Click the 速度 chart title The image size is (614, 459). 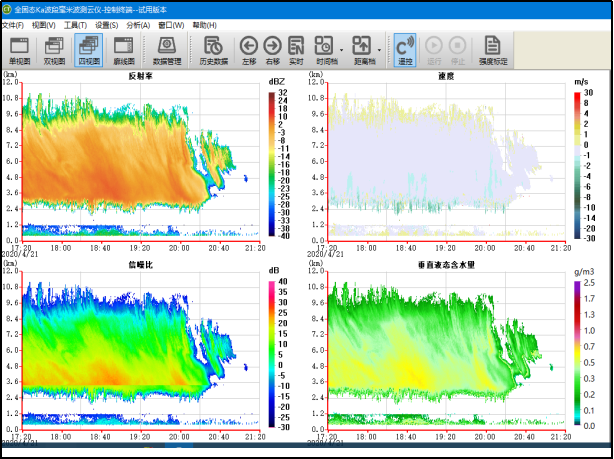click(446, 76)
